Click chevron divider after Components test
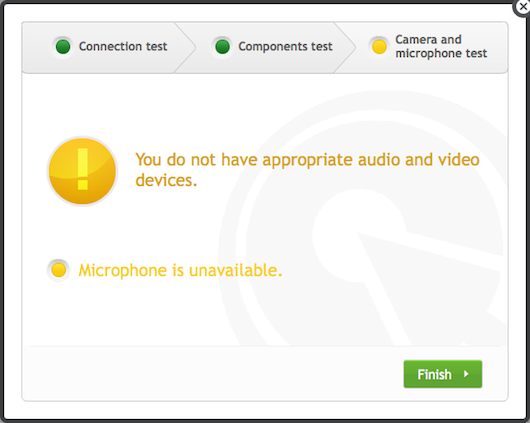This screenshot has height=423, width=530. pos(345,47)
